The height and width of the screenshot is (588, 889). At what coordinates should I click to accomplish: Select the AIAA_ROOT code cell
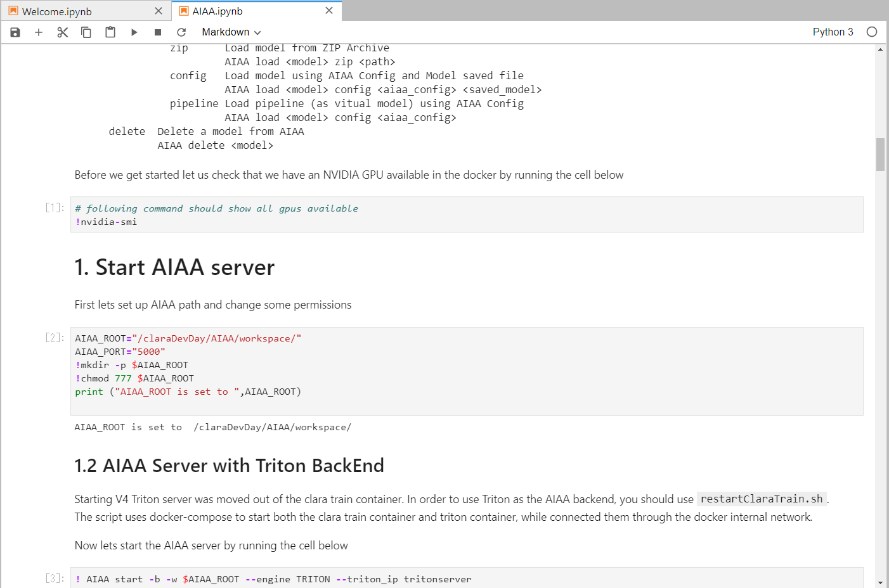pos(467,371)
